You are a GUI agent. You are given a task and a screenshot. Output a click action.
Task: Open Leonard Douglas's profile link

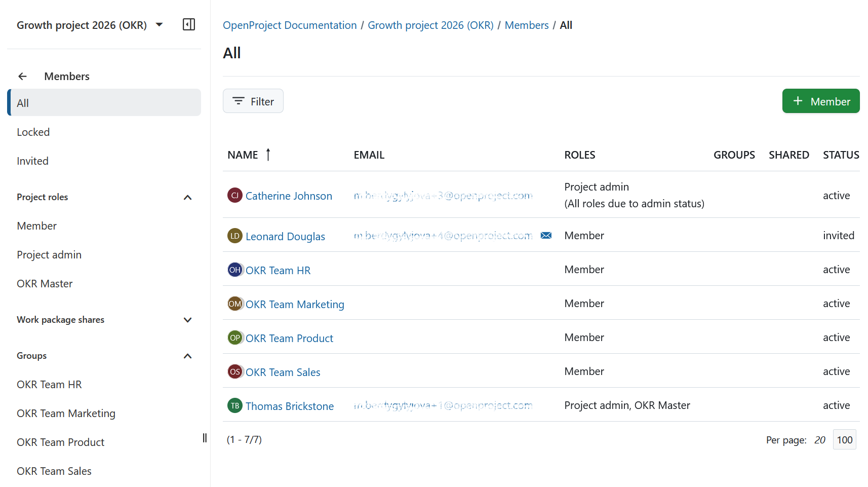coord(285,236)
